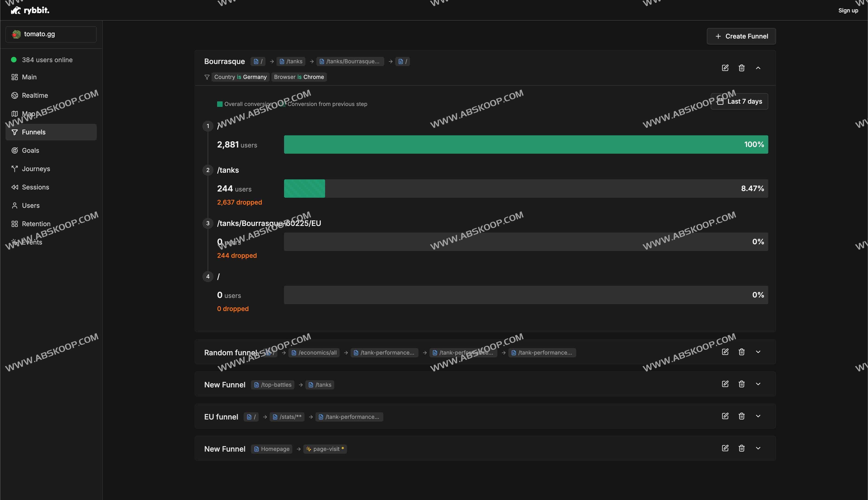Navigate to the Retention section

36,224
